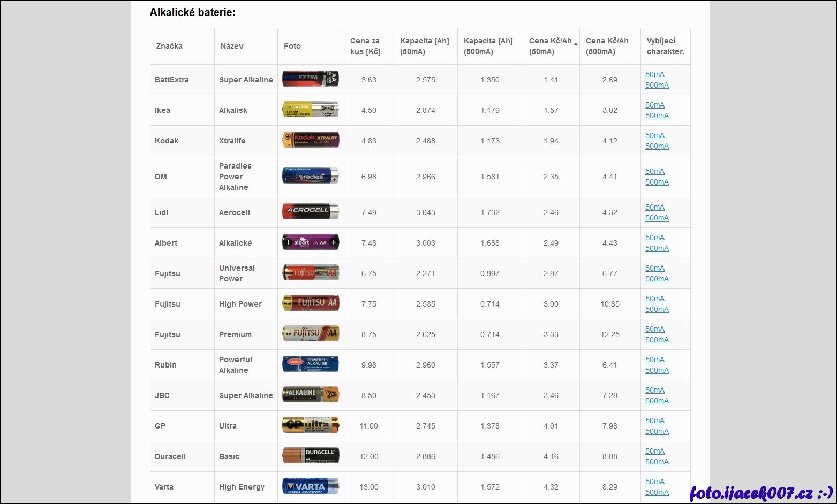The image size is (837, 504).
Task: Click the GP Ultra battery picture
Action: coord(311,426)
